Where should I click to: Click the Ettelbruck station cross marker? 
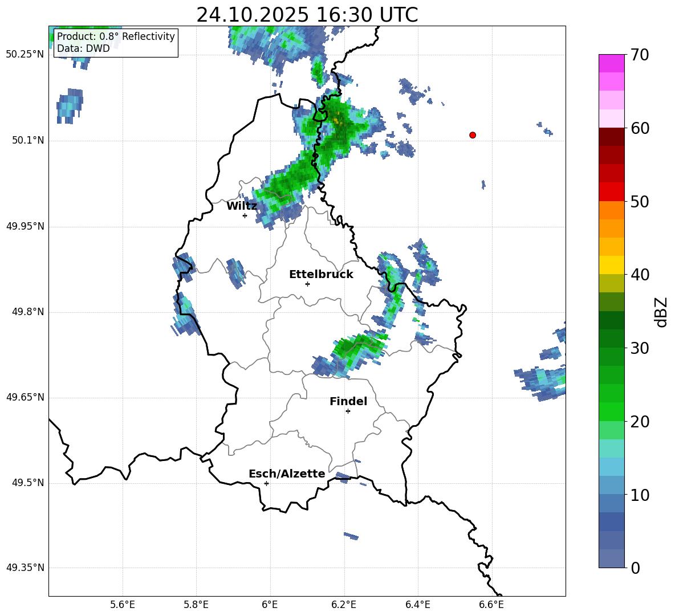pos(307,284)
